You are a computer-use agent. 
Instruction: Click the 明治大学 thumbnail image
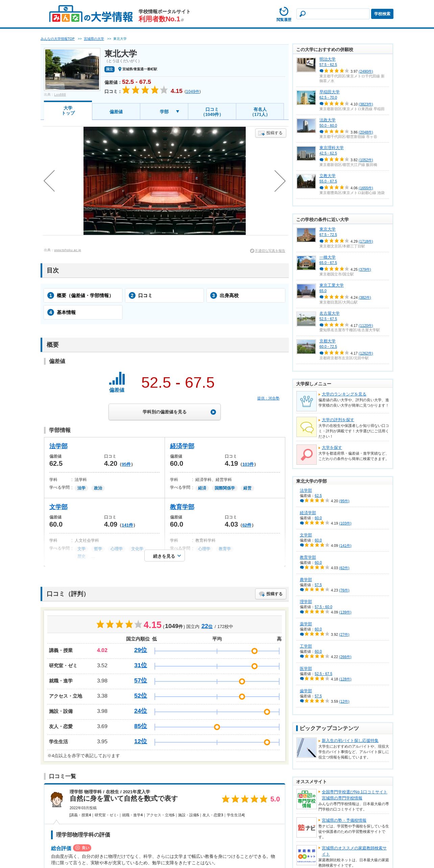[x=306, y=65]
